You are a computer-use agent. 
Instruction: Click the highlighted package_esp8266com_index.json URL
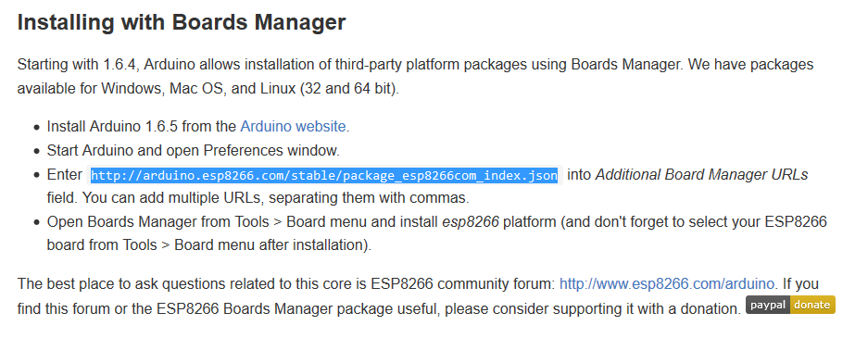coord(324,175)
